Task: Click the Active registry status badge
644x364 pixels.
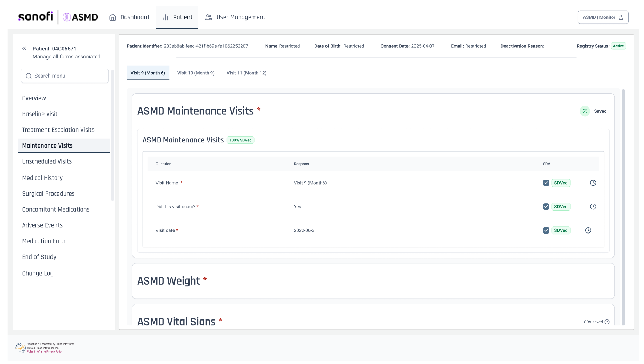Action: (x=618, y=46)
